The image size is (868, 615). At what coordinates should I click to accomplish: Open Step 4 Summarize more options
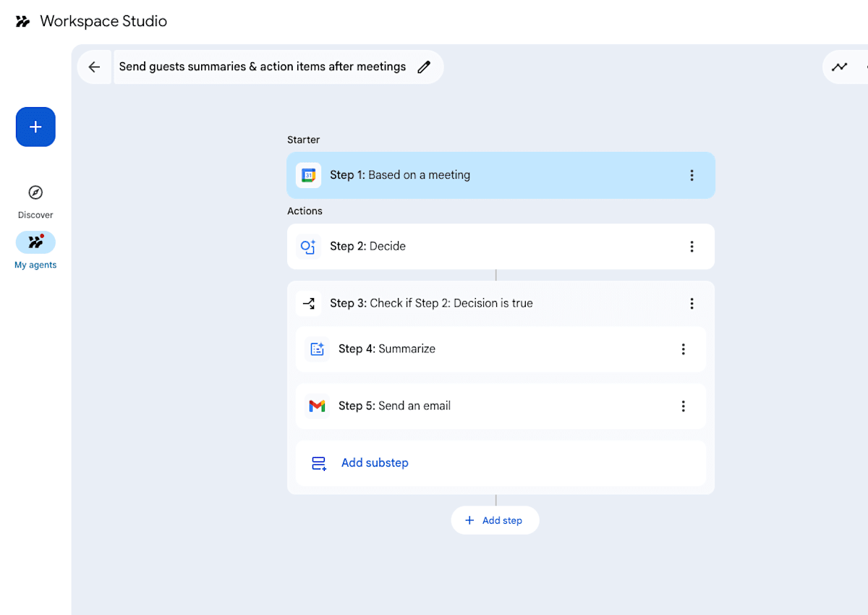coord(683,349)
